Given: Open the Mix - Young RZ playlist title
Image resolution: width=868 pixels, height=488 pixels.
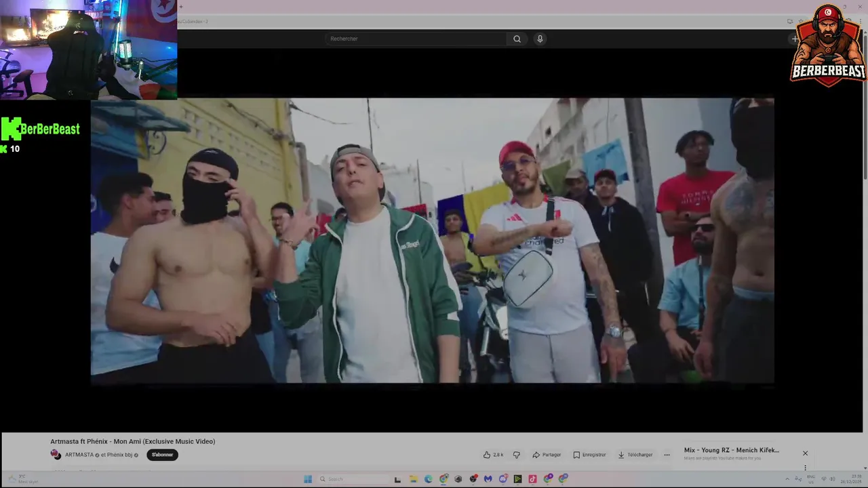Looking at the screenshot, I should (731, 450).
